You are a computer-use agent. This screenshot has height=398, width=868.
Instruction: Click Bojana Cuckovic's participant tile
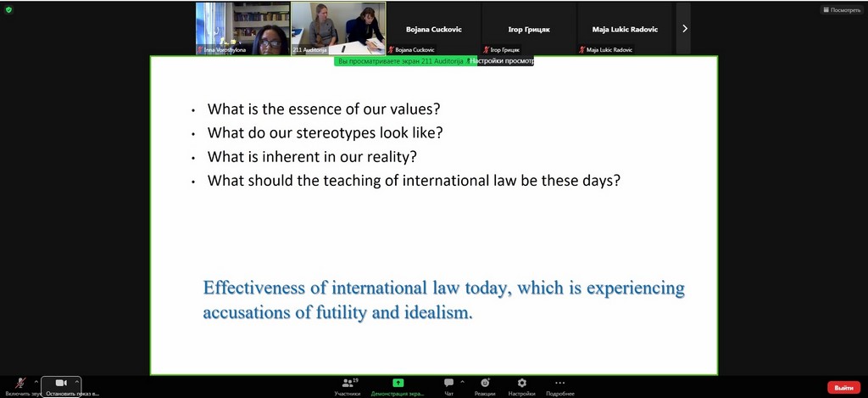[432, 29]
